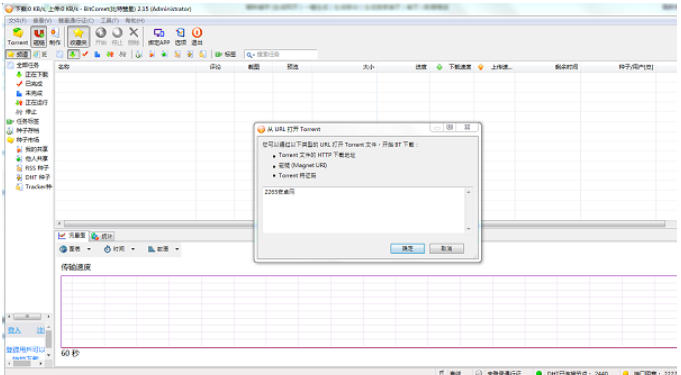
Task: Click the task list horizontal scrollbar
Action: pyautogui.click(x=364, y=224)
